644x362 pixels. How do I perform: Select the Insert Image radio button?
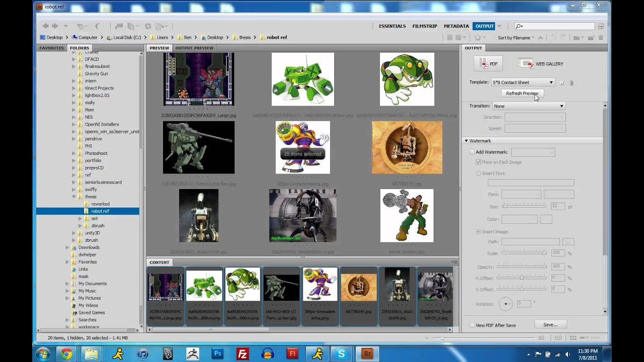click(478, 232)
